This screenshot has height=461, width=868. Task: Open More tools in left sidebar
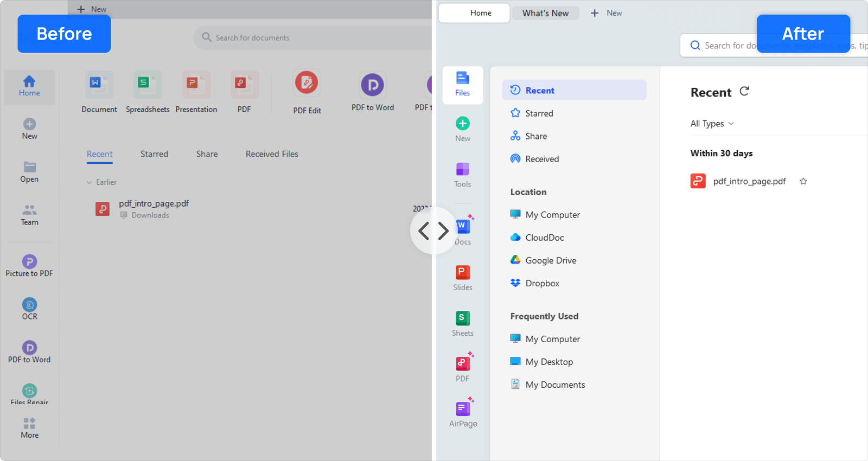pos(29,427)
